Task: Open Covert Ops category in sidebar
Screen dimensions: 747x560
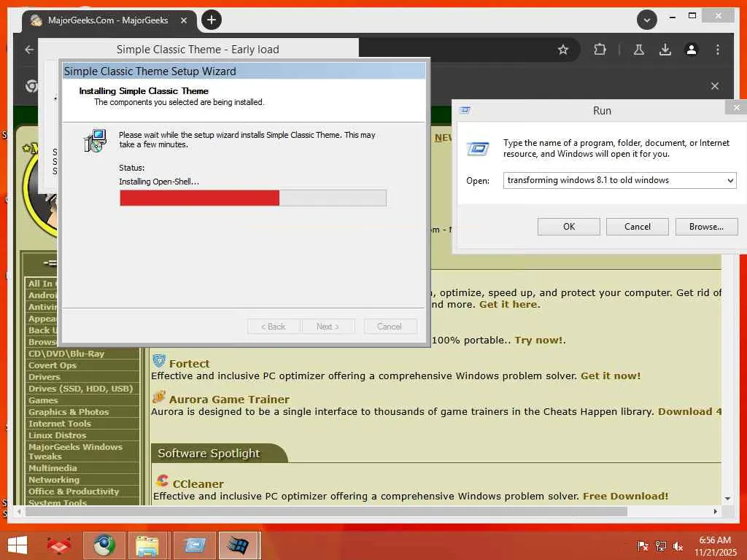Action: 53,365
